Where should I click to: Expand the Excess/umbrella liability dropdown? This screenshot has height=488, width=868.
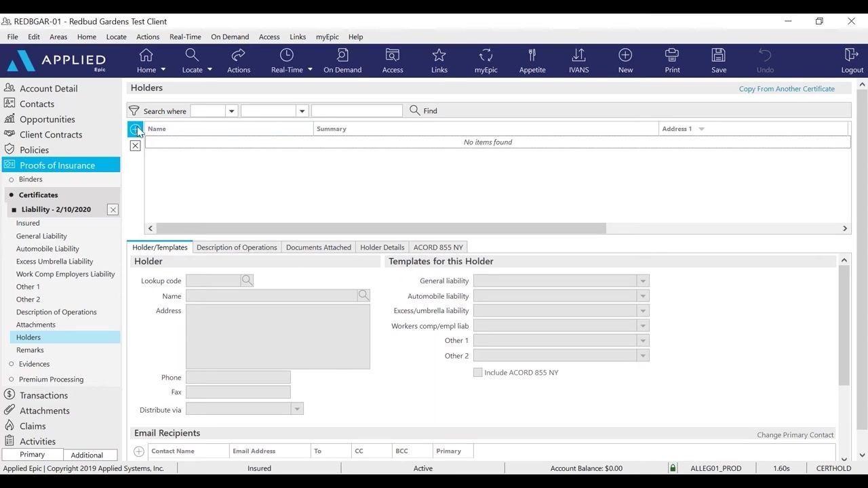pos(642,310)
